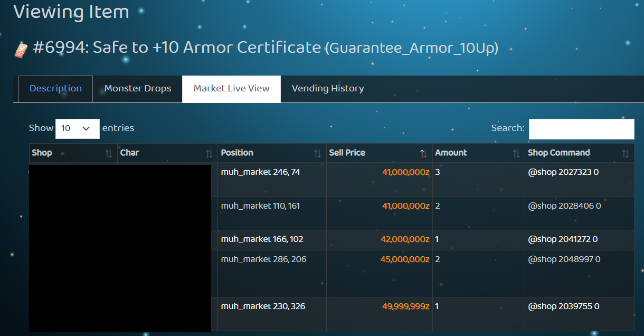Sort table by Shop column arrows
This screenshot has height=336, width=644.
tap(108, 154)
